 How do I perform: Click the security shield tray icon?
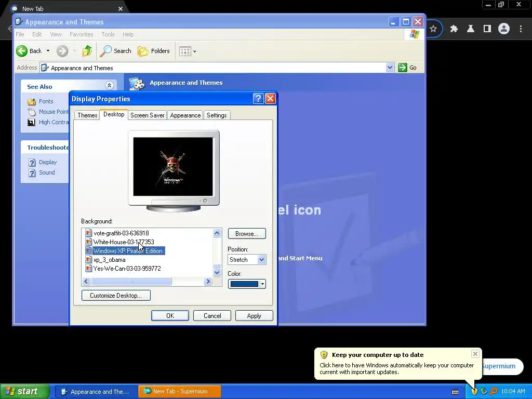(x=474, y=391)
